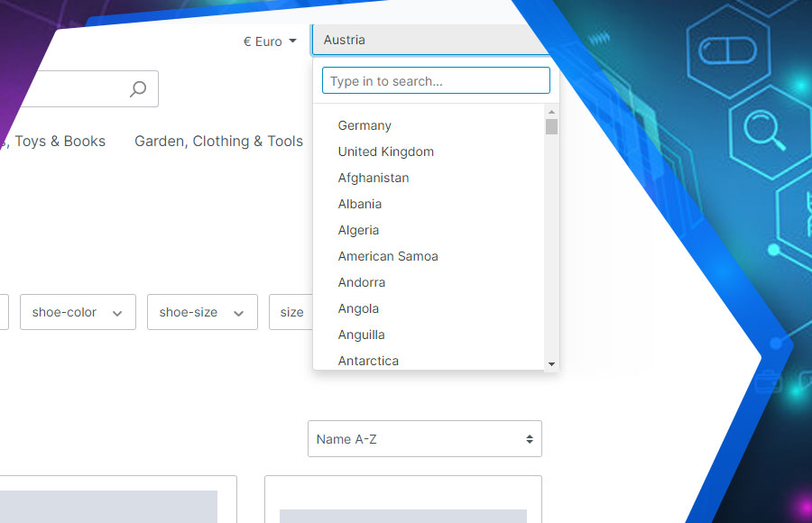Click the caret beside € Euro

(x=293, y=41)
